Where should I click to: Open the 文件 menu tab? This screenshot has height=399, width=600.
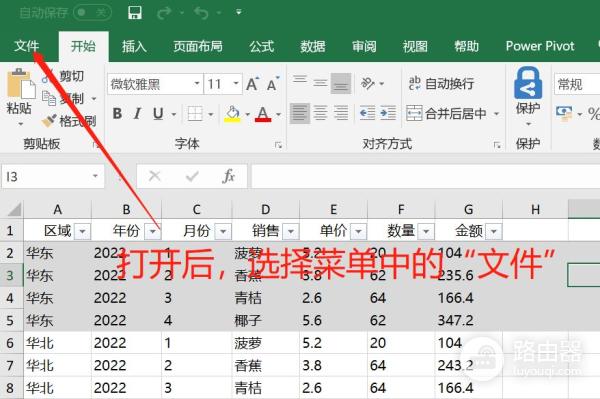[27, 46]
